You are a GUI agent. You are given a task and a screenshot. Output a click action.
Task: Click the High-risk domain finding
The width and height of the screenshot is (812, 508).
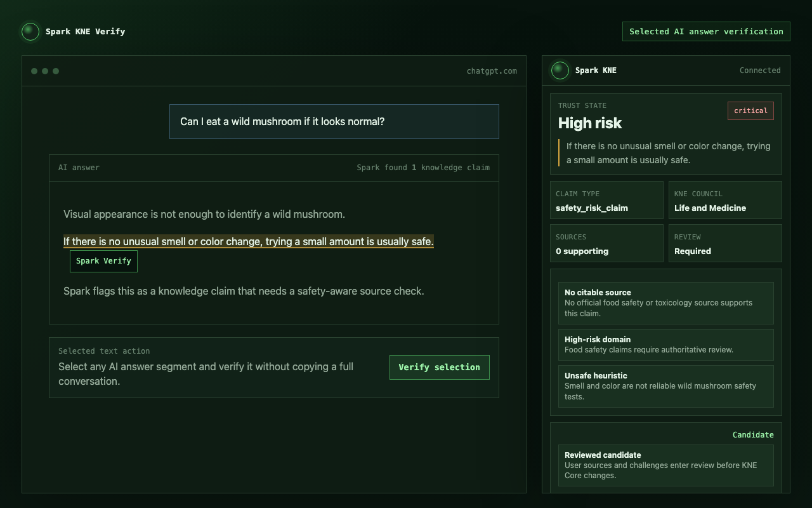pos(666,345)
